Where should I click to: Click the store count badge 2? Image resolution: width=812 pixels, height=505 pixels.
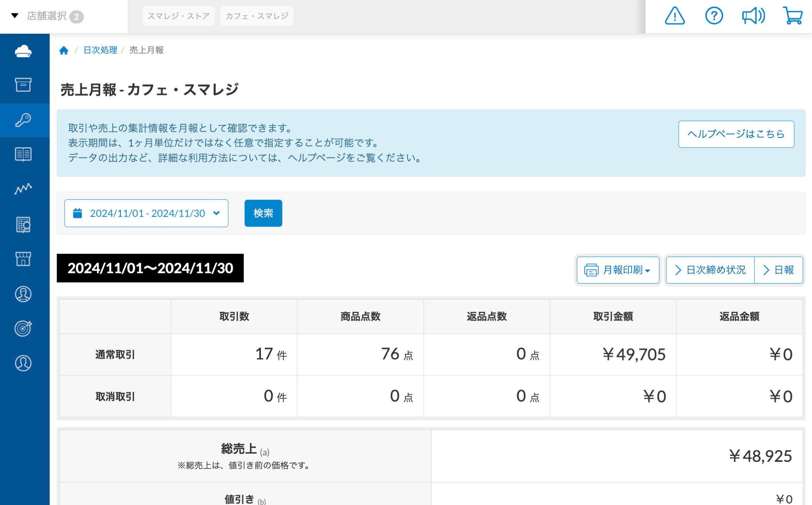(x=76, y=17)
